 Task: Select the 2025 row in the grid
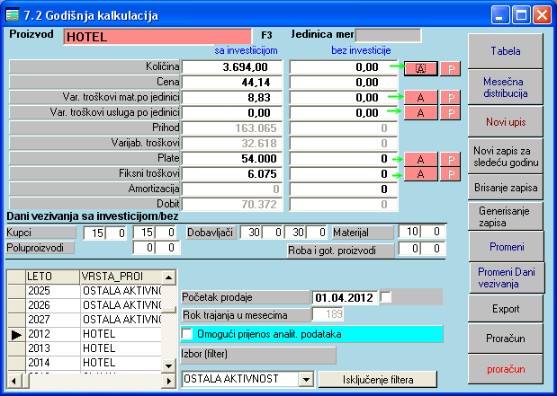tap(85, 291)
